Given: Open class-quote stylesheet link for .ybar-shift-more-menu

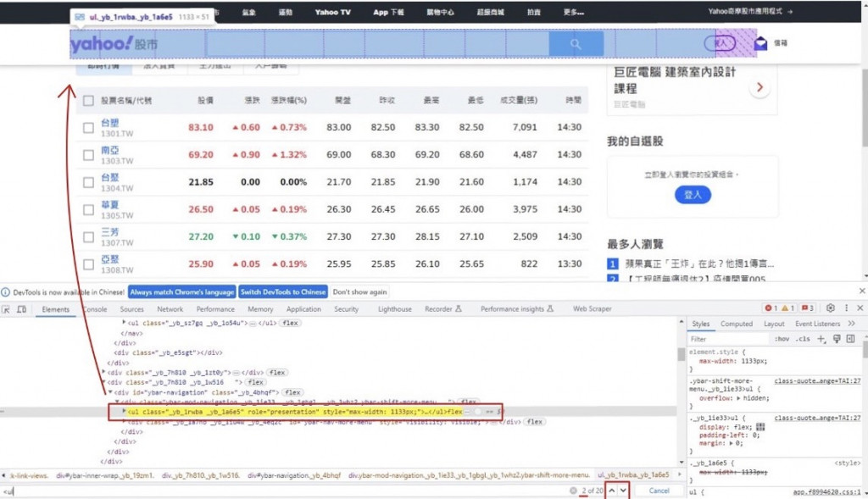Looking at the screenshot, I should (x=817, y=381).
